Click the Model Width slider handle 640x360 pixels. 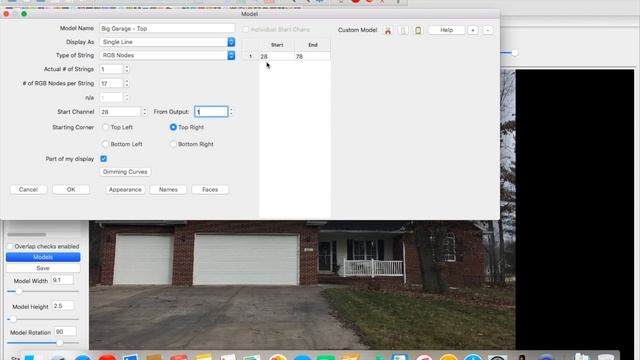point(19,291)
